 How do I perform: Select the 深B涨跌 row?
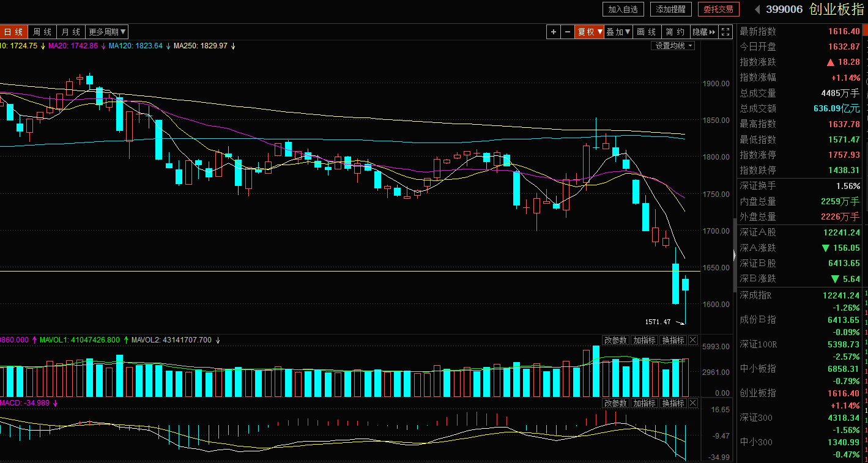pyautogui.click(x=800, y=278)
